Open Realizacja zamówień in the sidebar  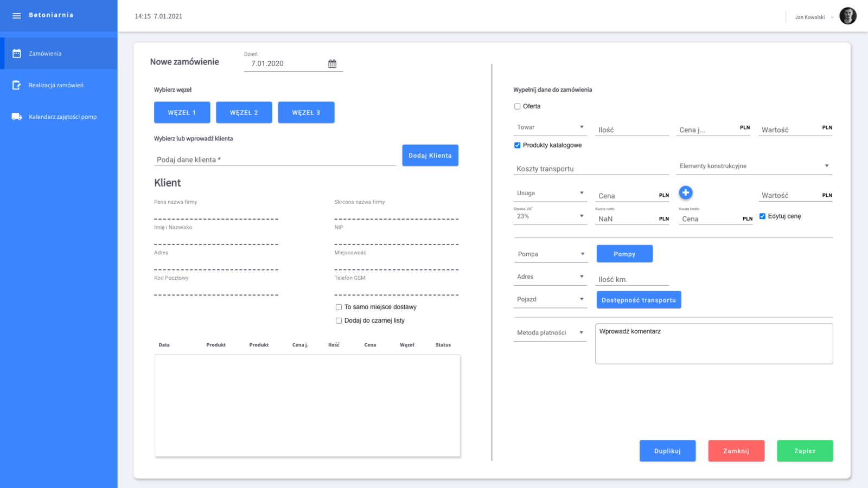pos(56,85)
